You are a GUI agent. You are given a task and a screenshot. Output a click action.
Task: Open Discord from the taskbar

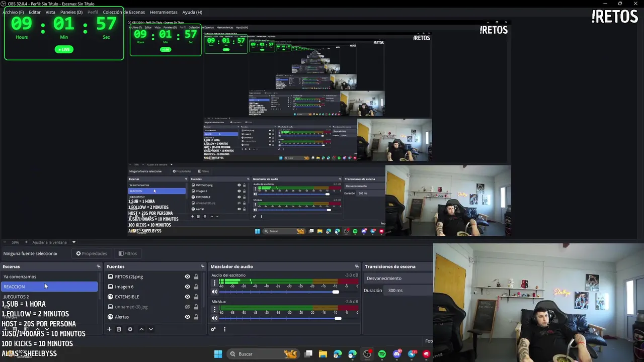[x=397, y=354]
